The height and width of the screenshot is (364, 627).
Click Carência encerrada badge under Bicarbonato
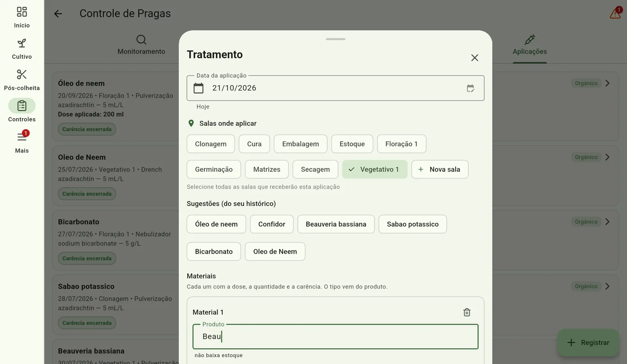[87, 258]
